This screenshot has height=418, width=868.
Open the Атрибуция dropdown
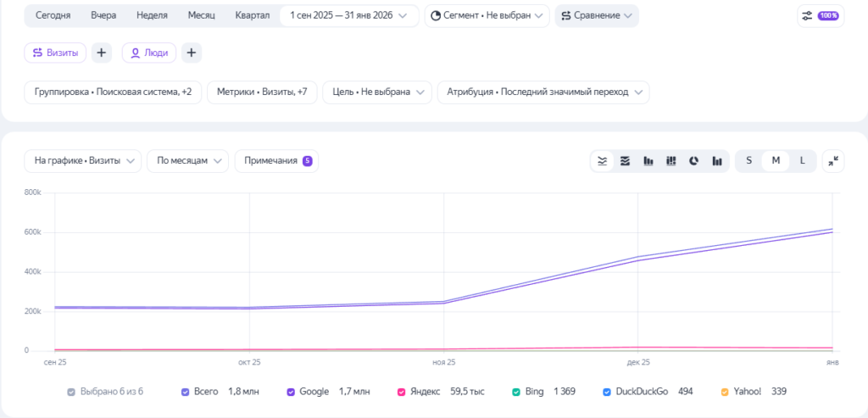(542, 92)
